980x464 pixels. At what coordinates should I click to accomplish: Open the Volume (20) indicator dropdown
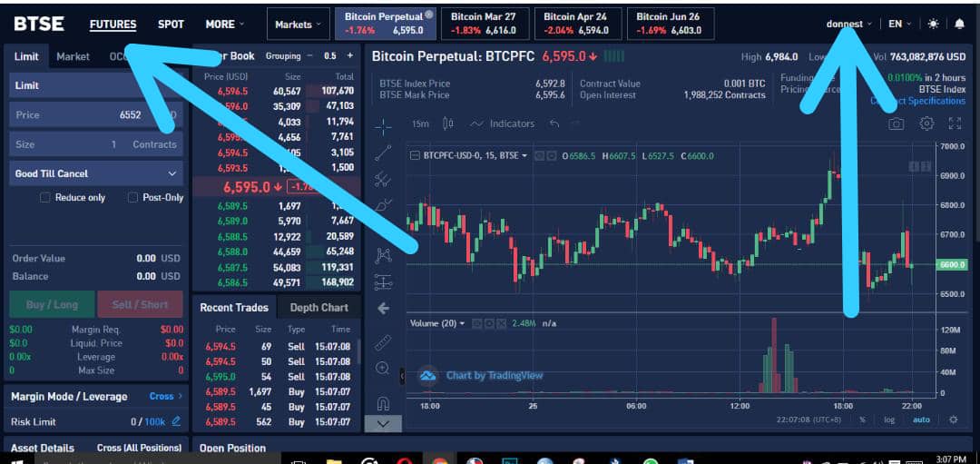point(463,323)
